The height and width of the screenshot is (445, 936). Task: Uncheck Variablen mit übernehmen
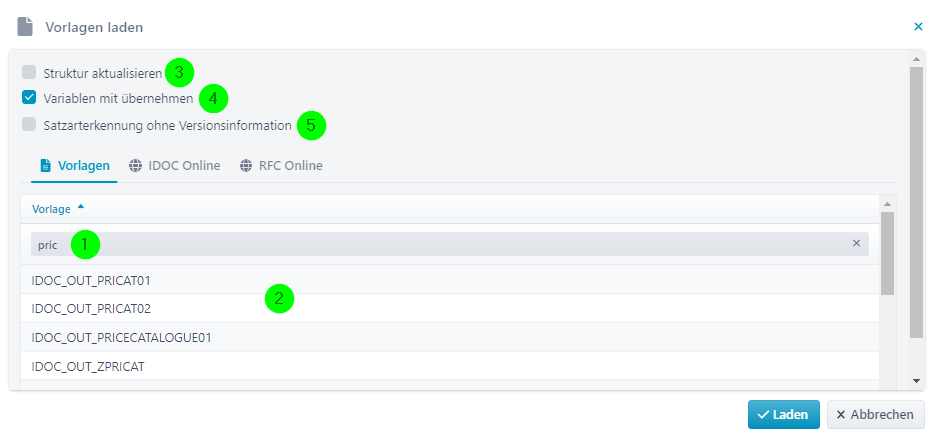[x=29, y=97]
